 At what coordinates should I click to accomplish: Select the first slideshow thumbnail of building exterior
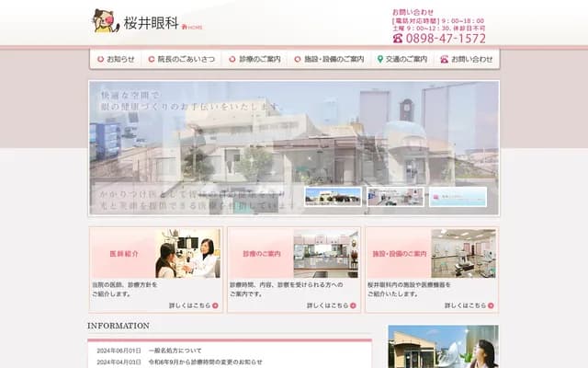[x=333, y=197]
